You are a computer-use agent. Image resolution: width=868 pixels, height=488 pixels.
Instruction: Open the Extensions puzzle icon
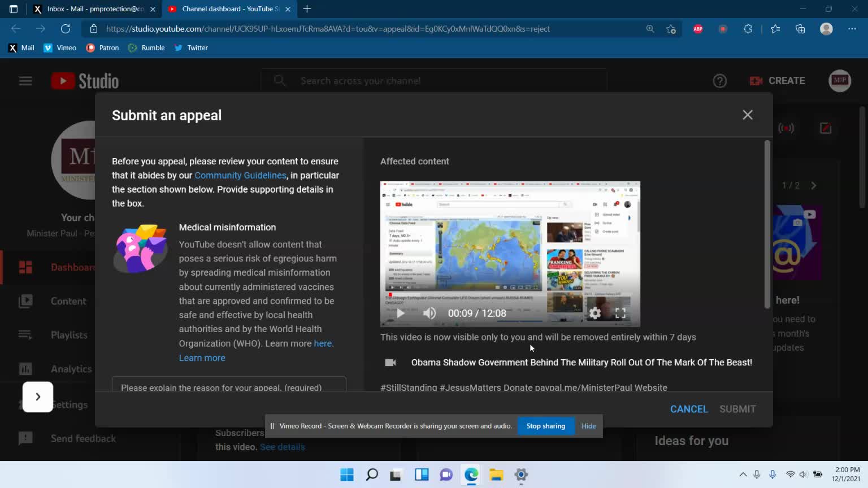coord(748,29)
